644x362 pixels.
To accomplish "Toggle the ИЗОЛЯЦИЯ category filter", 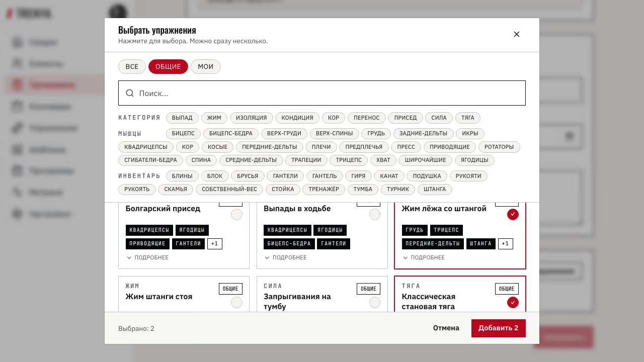I will tap(252, 118).
